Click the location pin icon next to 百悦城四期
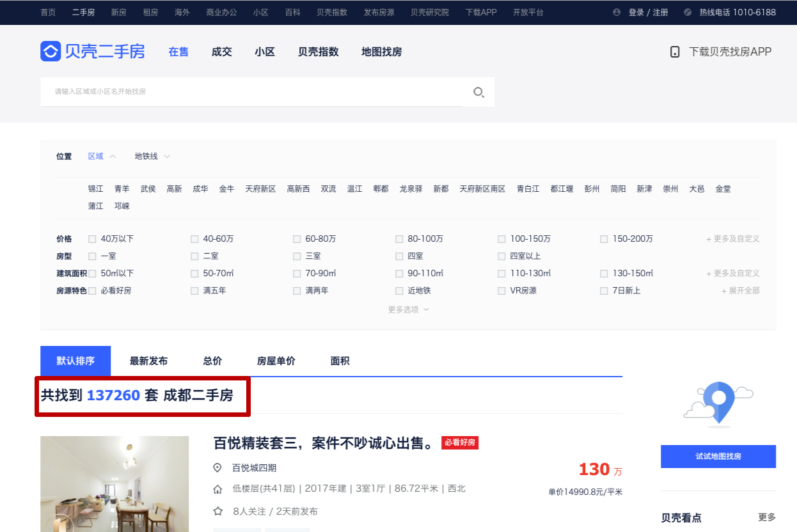The height and width of the screenshot is (532, 797). (217, 468)
